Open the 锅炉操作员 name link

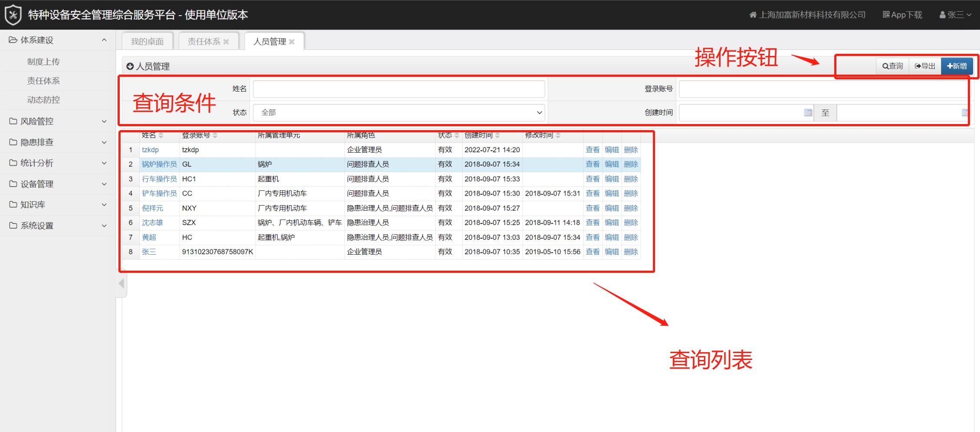pos(159,164)
